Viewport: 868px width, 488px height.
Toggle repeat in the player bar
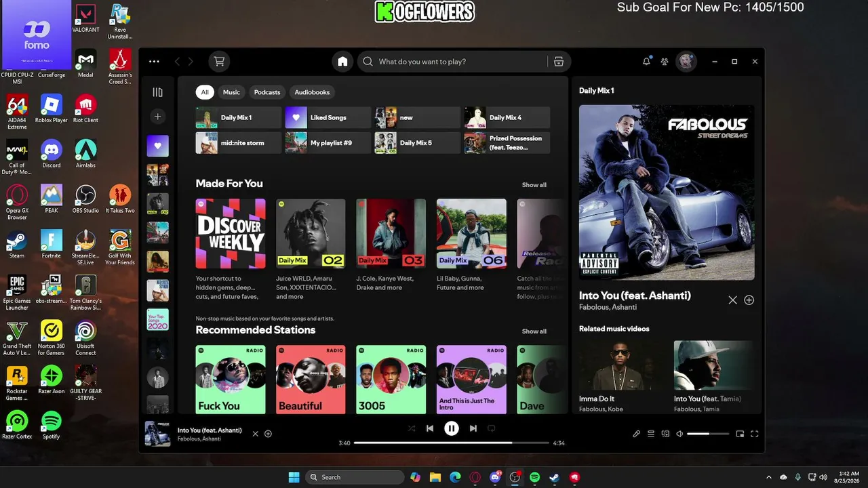[x=492, y=428]
